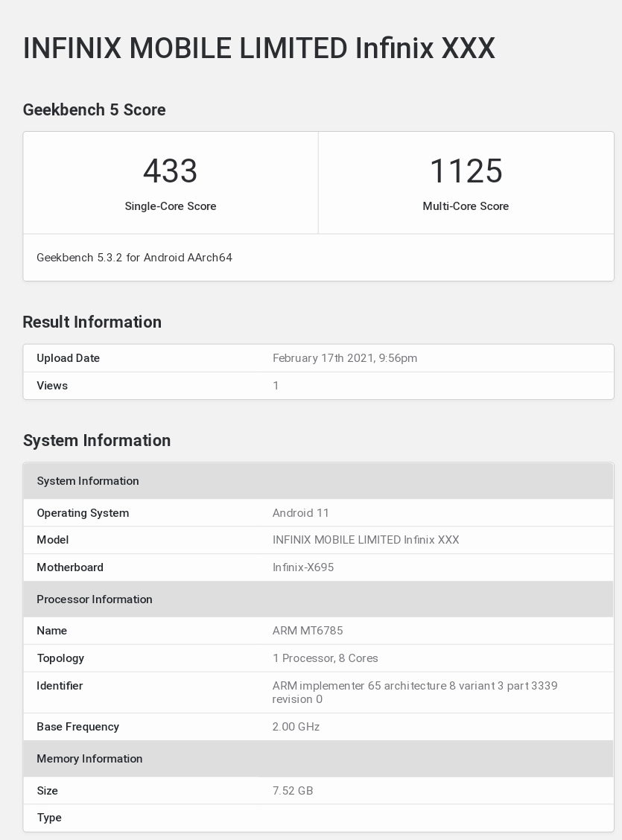Click the Multi-Core Score label

[x=466, y=206]
